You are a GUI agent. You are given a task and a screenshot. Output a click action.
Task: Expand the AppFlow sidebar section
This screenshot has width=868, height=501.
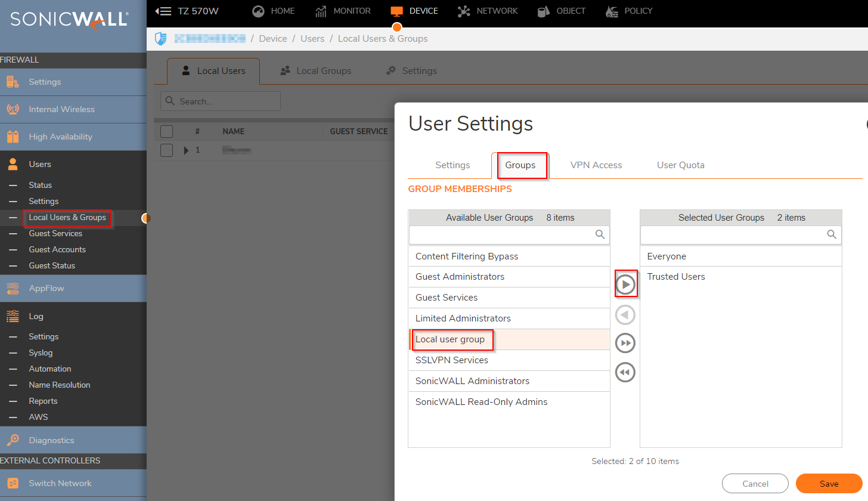point(46,288)
